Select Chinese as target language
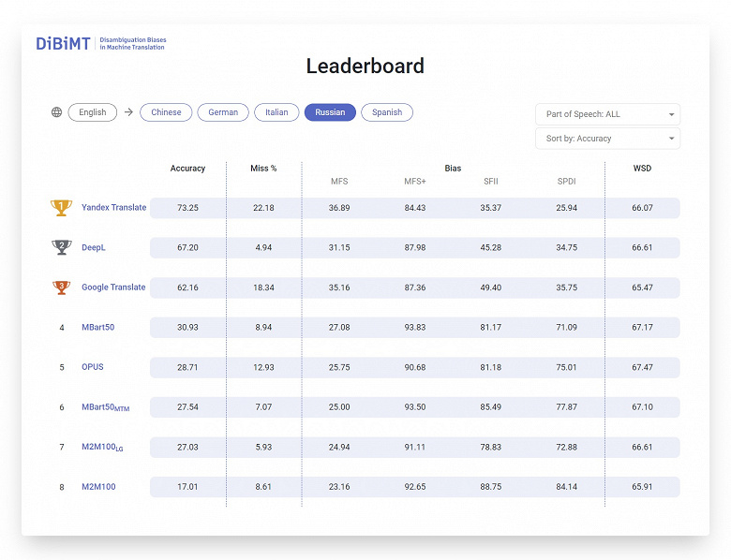Viewport: 731px width, 560px height. tap(166, 112)
